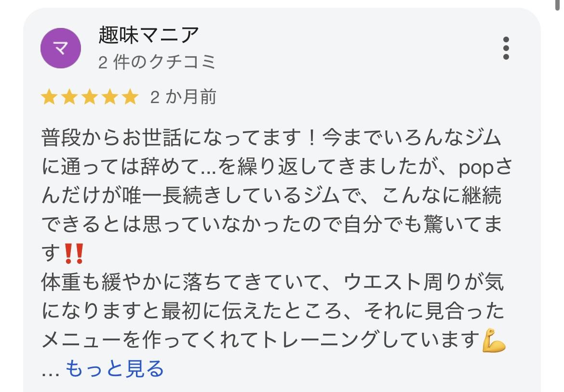The image size is (564, 392).
Task: Open the three-dot review options menu
Action: [505, 48]
